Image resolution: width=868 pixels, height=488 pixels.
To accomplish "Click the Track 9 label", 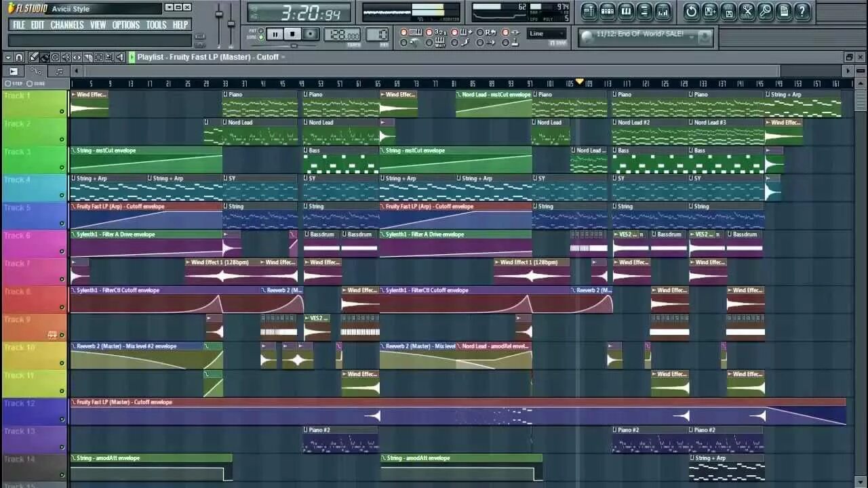I will point(17,319).
